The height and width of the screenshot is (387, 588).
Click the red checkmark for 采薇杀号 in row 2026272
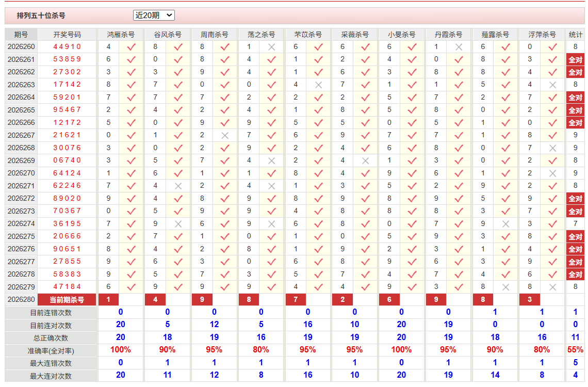365,199
